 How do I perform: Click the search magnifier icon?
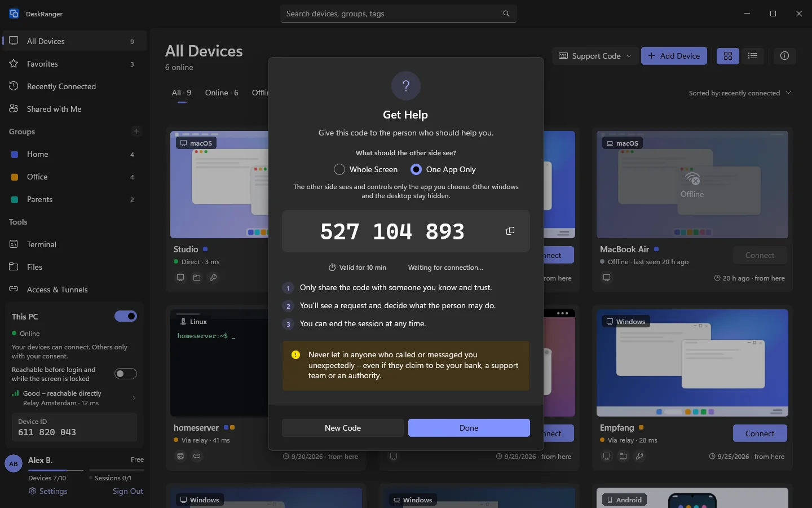[506, 14]
